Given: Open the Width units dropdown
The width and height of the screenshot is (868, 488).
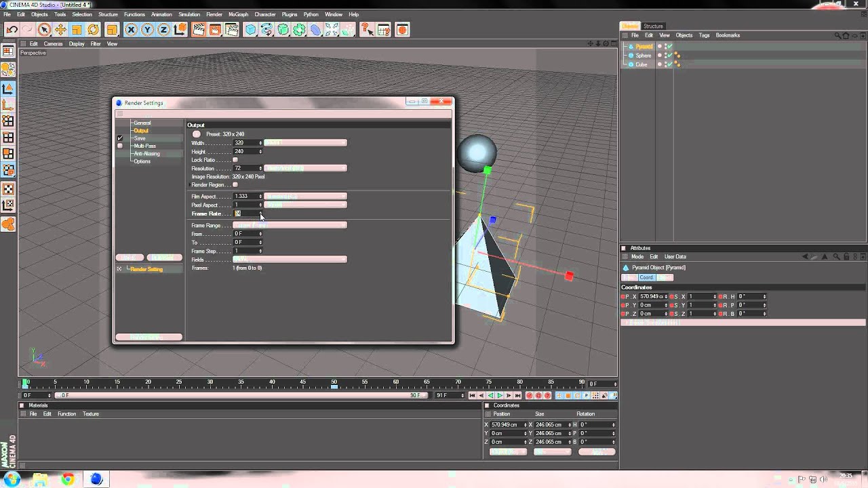Looking at the screenshot, I should [x=305, y=143].
